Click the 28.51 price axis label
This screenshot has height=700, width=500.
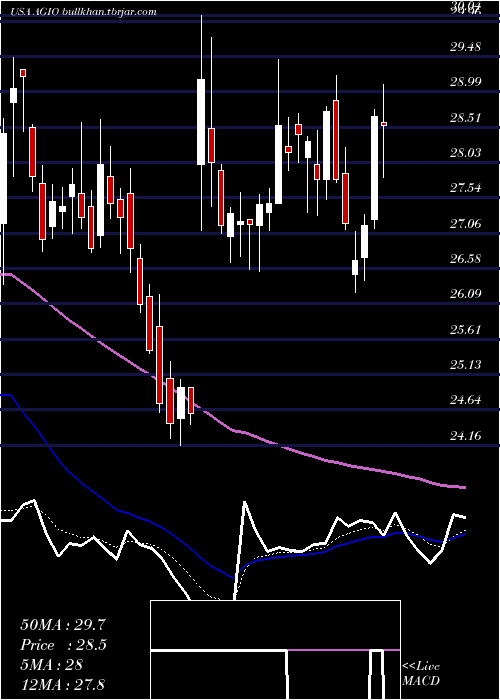[x=465, y=118]
